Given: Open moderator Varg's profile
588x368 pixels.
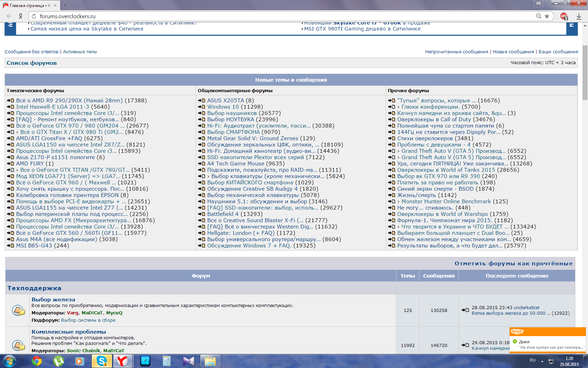Looking at the screenshot, I should click(x=72, y=313).
